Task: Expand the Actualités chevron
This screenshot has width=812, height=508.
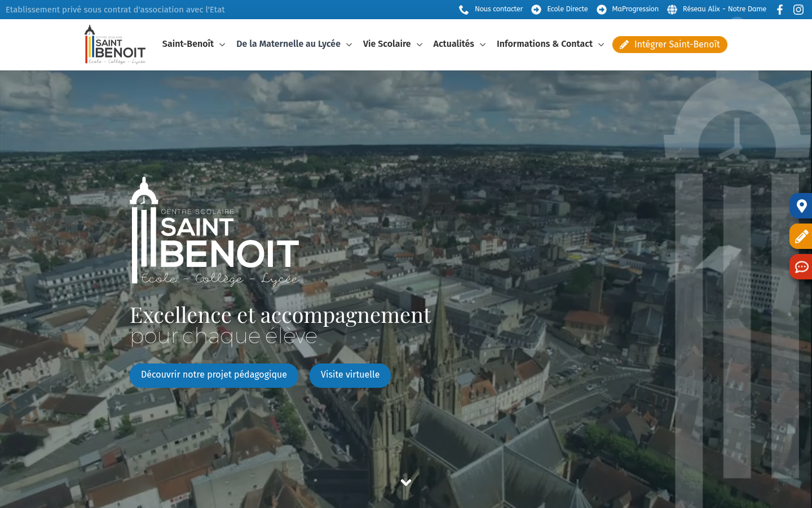Action: (x=483, y=45)
